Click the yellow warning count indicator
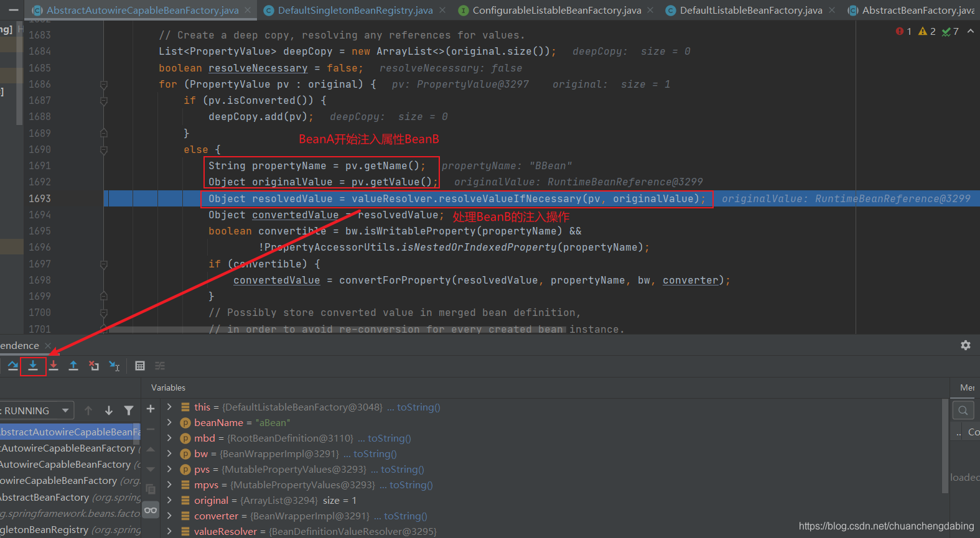This screenshot has height=538, width=980. [x=927, y=31]
